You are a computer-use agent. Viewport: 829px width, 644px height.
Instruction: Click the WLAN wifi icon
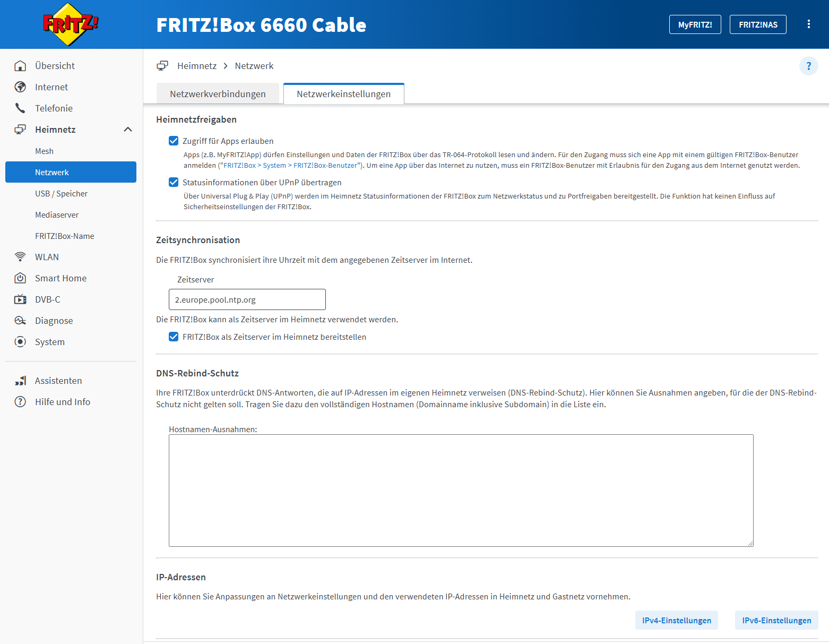pyautogui.click(x=20, y=257)
